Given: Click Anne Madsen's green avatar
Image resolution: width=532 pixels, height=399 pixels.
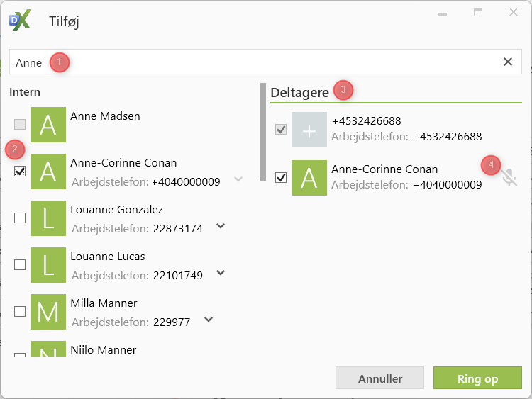Looking at the screenshot, I should [x=48, y=125].
